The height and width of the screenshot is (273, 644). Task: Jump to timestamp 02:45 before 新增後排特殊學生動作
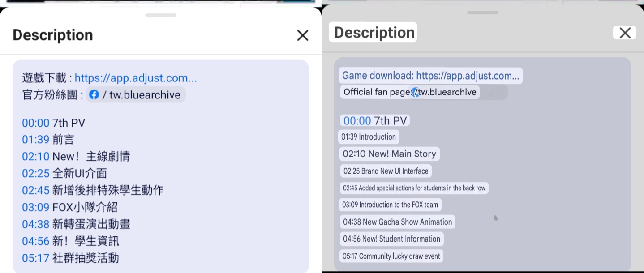pos(35,190)
